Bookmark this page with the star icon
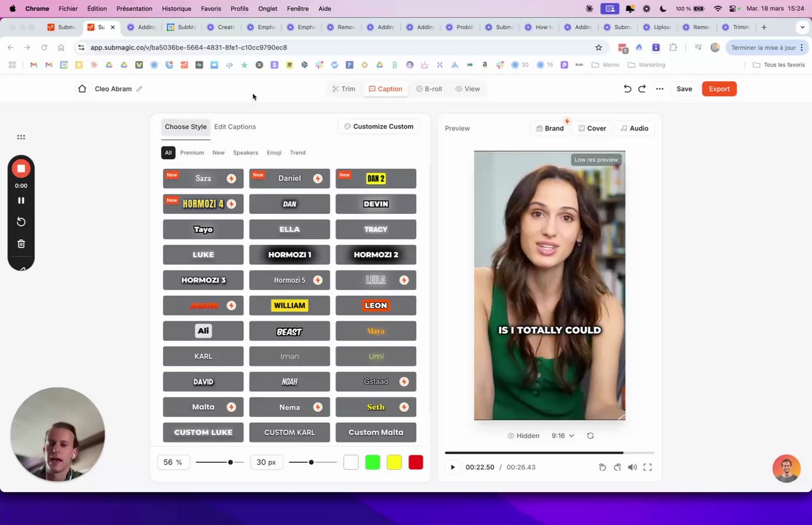812x525 pixels. point(598,48)
